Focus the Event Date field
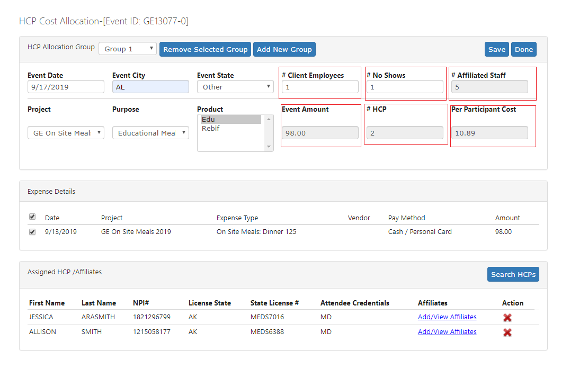588x378 pixels. pos(66,87)
